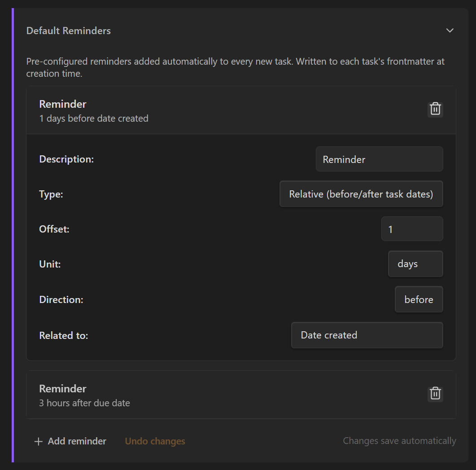476x470 pixels.
Task: Click the "Default Reminders" heading
Action: click(68, 31)
